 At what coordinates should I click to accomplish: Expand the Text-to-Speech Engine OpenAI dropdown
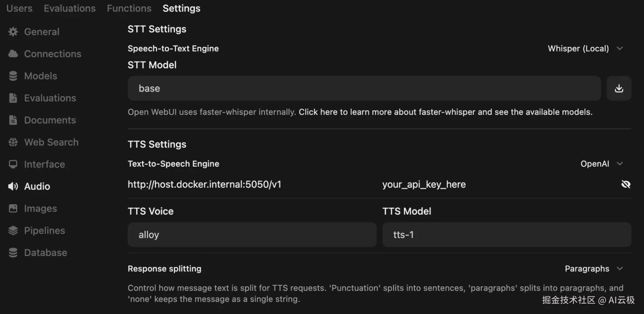point(601,164)
